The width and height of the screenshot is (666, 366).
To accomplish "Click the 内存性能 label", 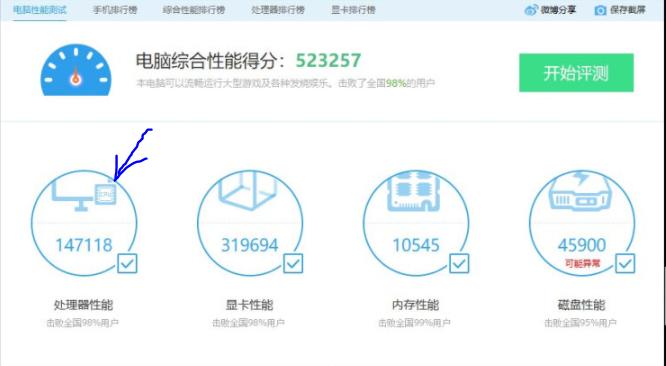I will tap(415, 305).
